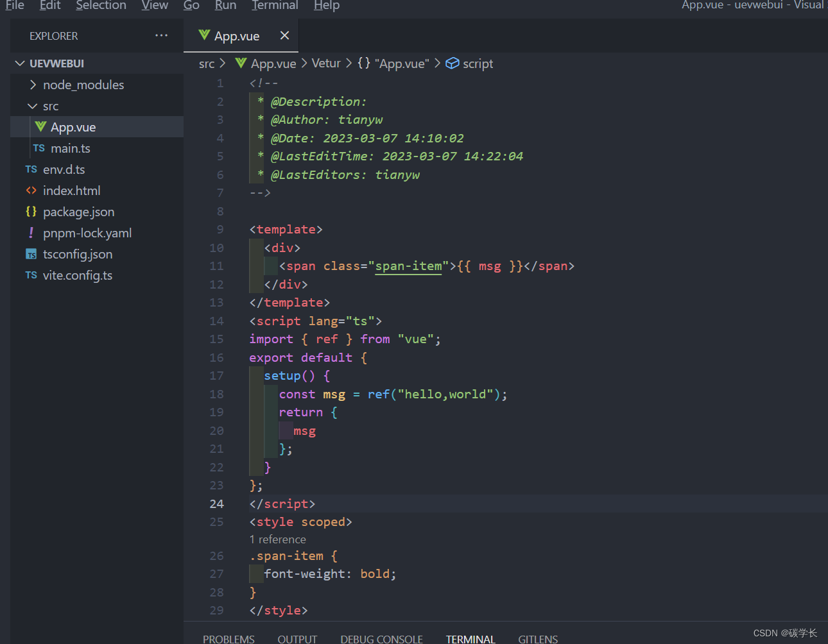Click the setup() function name
828x644 pixels.
[x=282, y=375]
